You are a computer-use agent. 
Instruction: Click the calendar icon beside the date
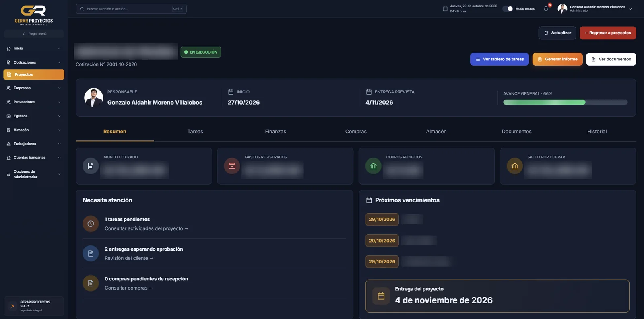pyautogui.click(x=445, y=9)
